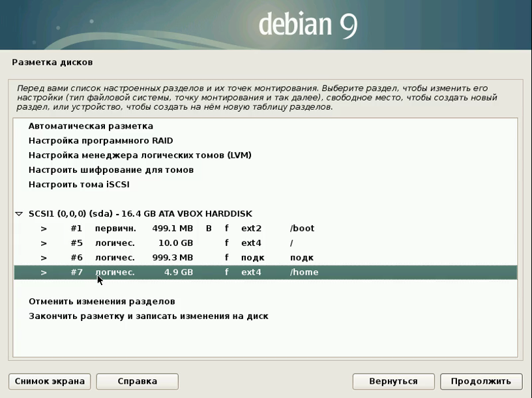Open Автоматическая разметка guided partitioning
This screenshot has height=398, width=532.
[x=91, y=126]
